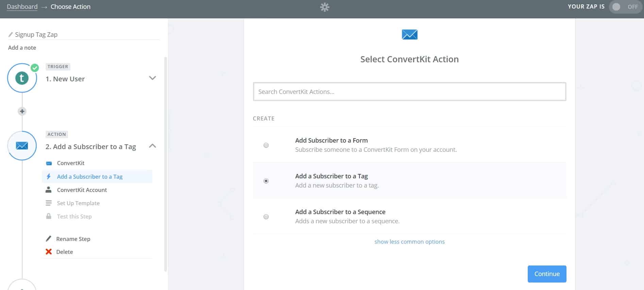Click the ConvertKit envelope logo above the title
The image size is (644, 290).
tap(409, 34)
